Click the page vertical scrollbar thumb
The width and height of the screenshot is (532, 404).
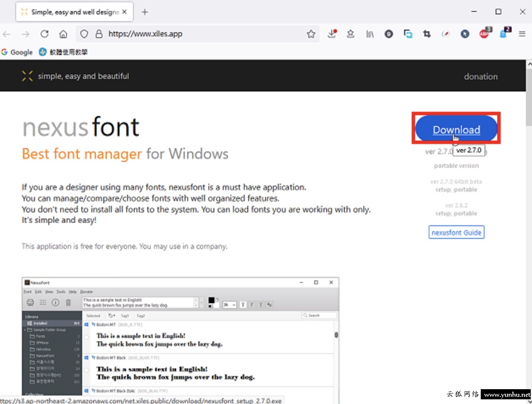(529, 97)
